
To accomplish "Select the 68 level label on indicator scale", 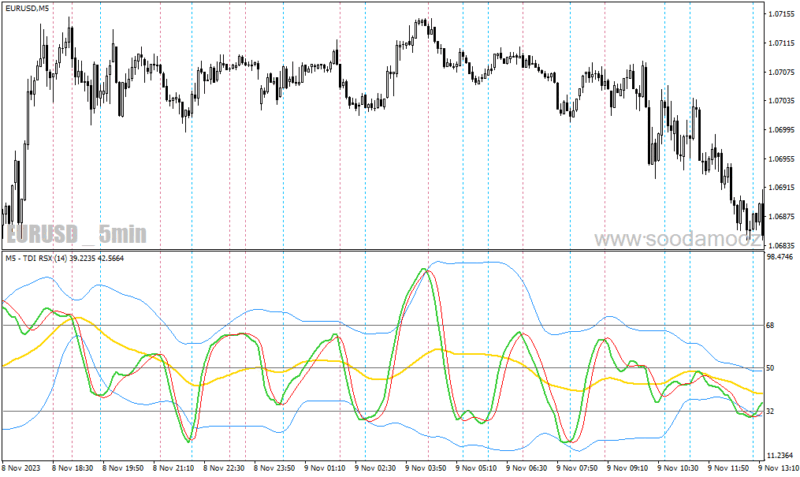I will click(x=770, y=325).
